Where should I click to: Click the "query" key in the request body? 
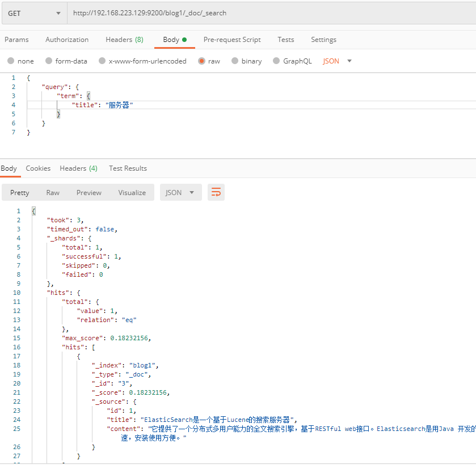(x=54, y=87)
